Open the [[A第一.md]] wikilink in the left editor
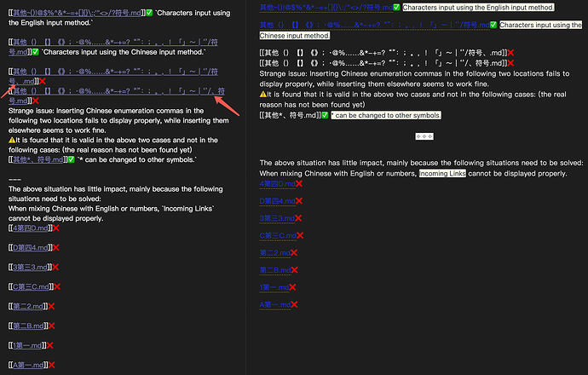This screenshot has height=375, width=588. coord(26,365)
